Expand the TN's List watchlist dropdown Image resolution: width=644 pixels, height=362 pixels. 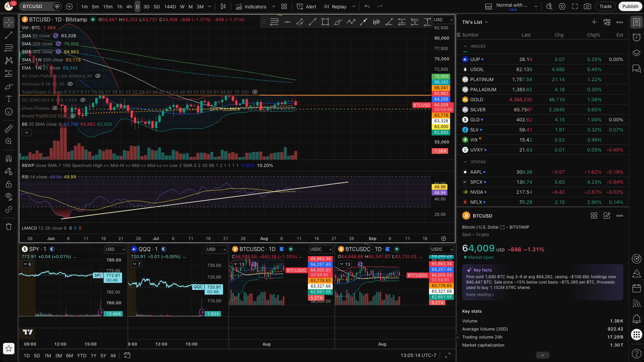point(475,22)
